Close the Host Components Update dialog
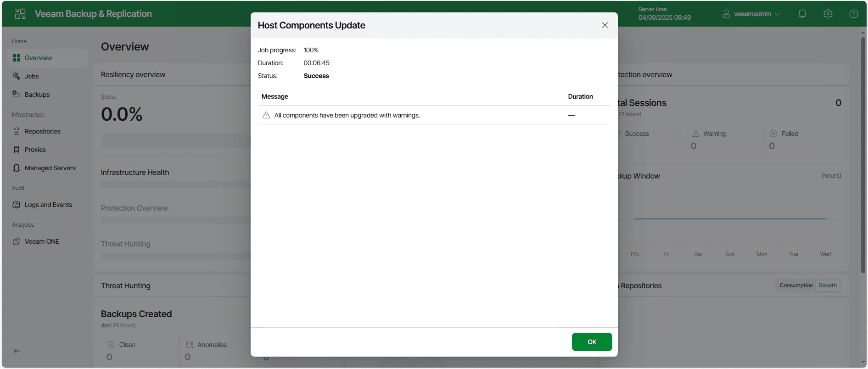The image size is (868, 369). (605, 25)
